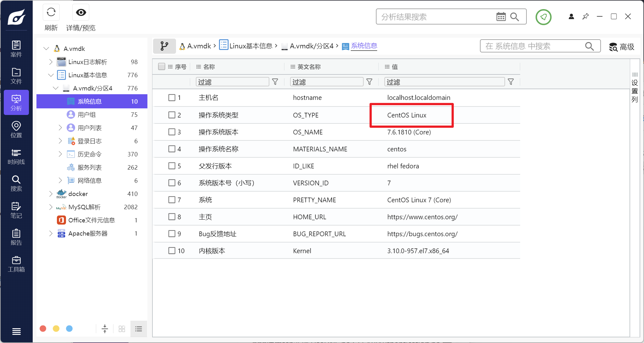Image resolution: width=644 pixels, height=343 pixels.
Task: Check the checkbox for row 3 操作系统版本
Action: 172,132
